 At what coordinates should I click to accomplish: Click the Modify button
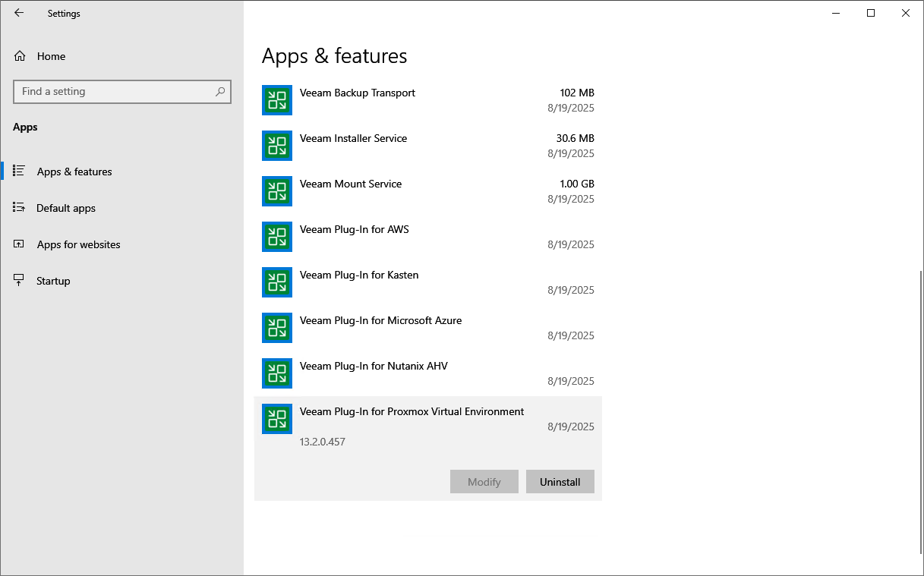pos(484,482)
